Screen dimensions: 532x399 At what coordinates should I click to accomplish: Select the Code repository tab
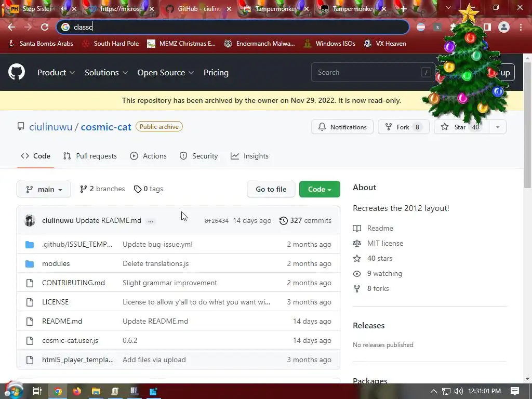(36, 156)
